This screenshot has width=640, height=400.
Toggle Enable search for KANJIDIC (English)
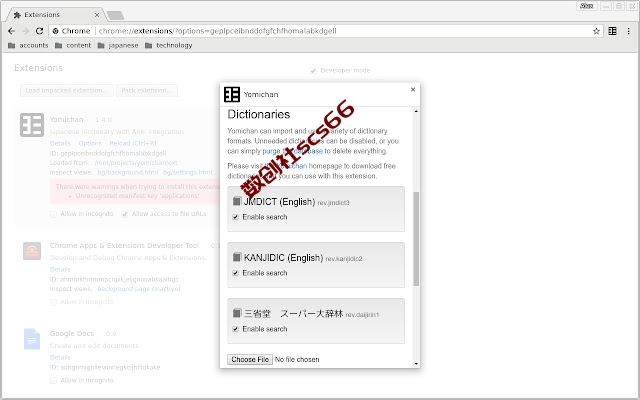[236, 273]
